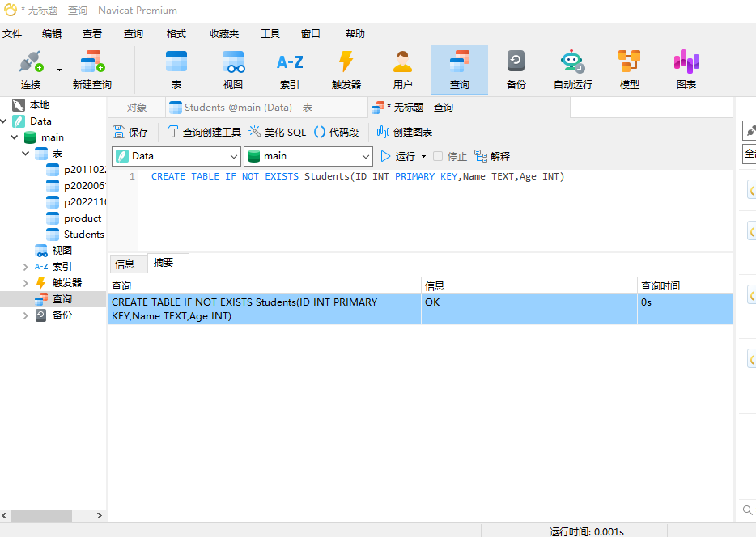
Task: Collapse the main database node
Action: coord(15,137)
